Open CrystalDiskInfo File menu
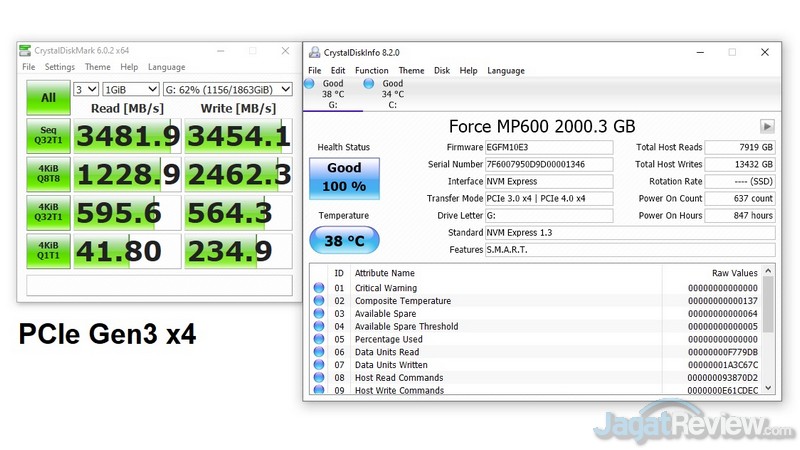The height and width of the screenshot is (450, 800). 315,70
